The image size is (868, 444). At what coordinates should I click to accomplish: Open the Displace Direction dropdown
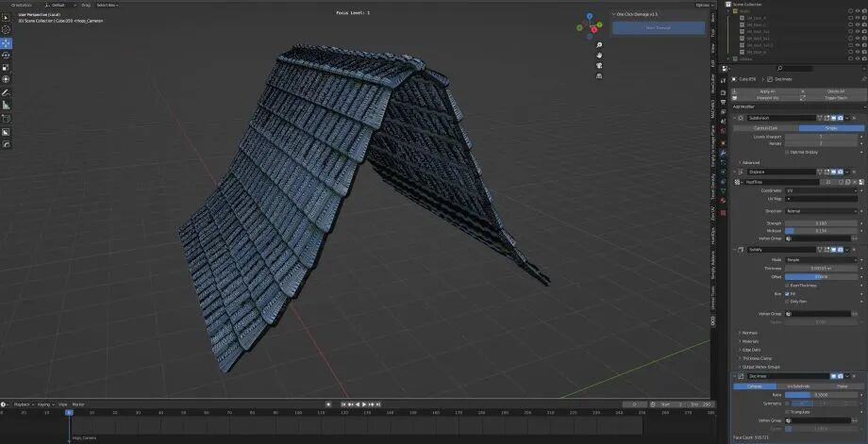click(821, 211)
